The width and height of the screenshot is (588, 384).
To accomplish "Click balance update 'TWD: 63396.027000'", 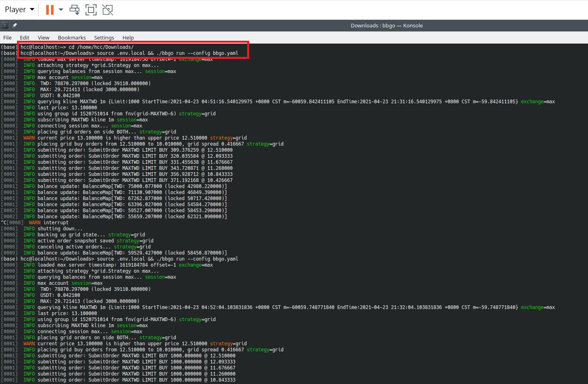I will click(114, 205).
